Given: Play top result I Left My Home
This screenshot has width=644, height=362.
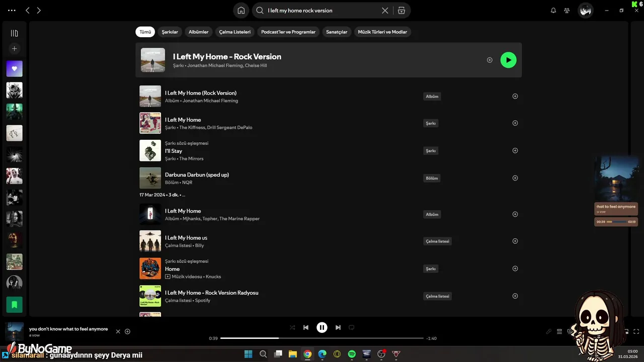Looking at the screenshot, I should coord(508,60).
